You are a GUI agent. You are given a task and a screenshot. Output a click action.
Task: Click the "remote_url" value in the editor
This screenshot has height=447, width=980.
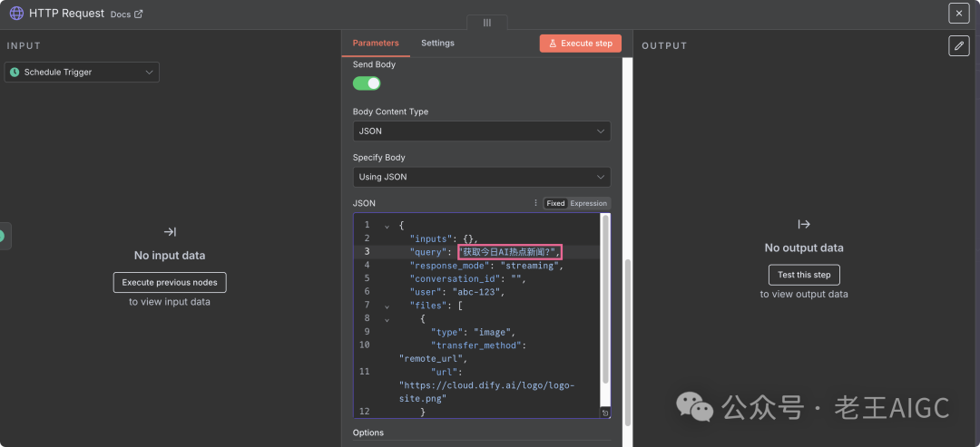432,359
